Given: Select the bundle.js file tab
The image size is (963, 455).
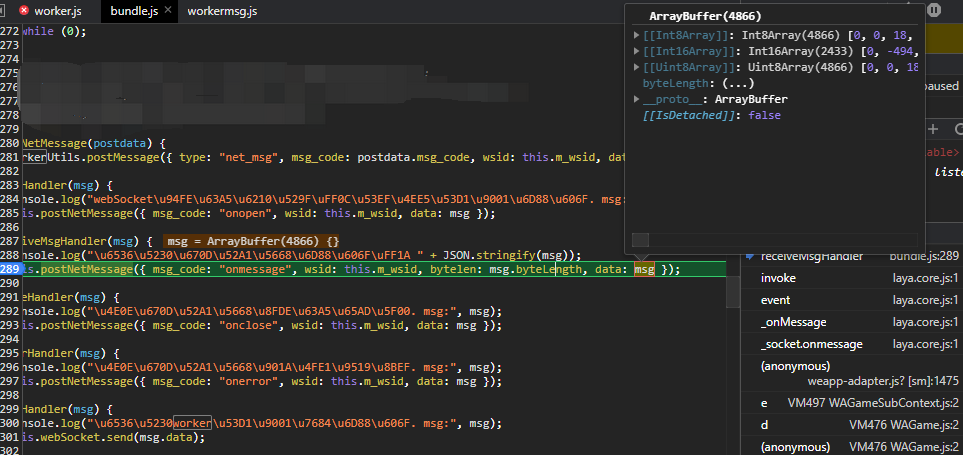Looking at the screenshot, I should 134,11.
